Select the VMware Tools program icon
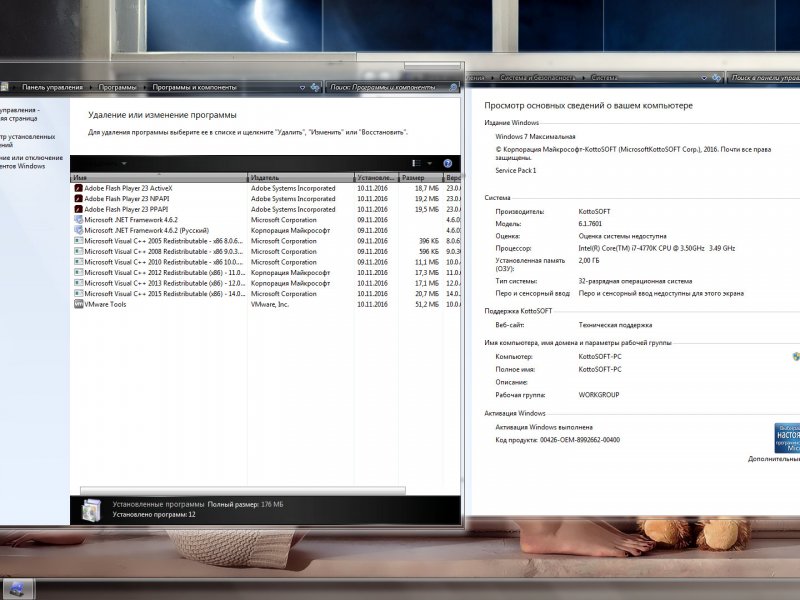800x600 pixels. [79, 304]
